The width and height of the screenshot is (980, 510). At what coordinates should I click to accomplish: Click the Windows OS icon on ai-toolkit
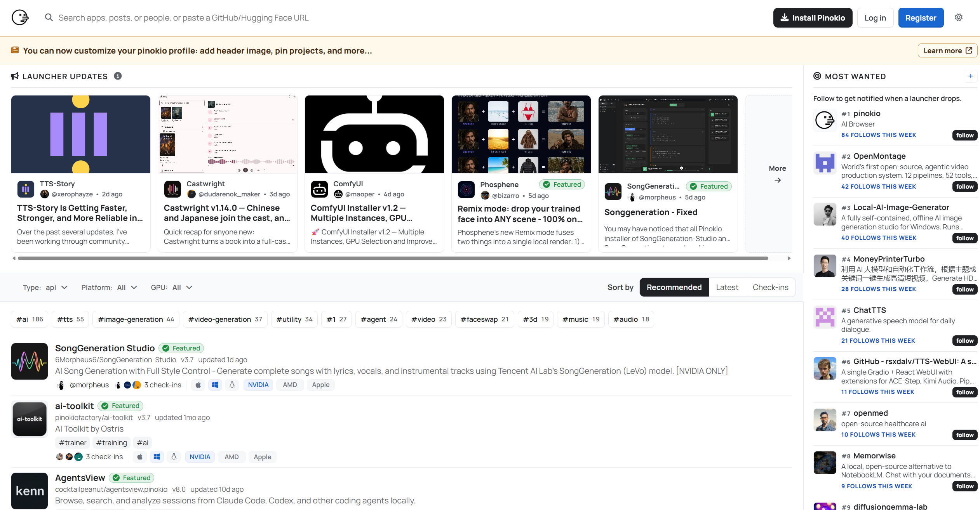tap(157, 457)
